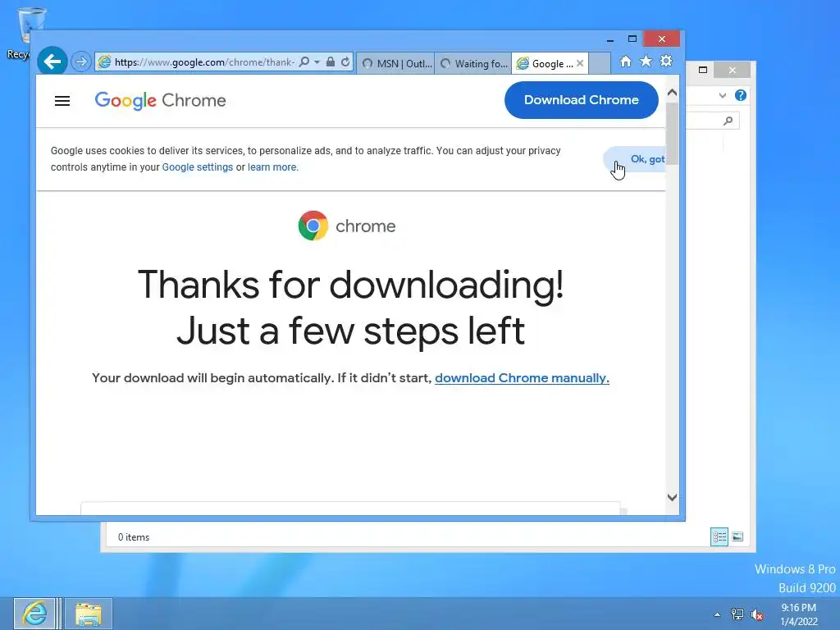
Task: Refresh the page with the reload icon
Action: 345,62
